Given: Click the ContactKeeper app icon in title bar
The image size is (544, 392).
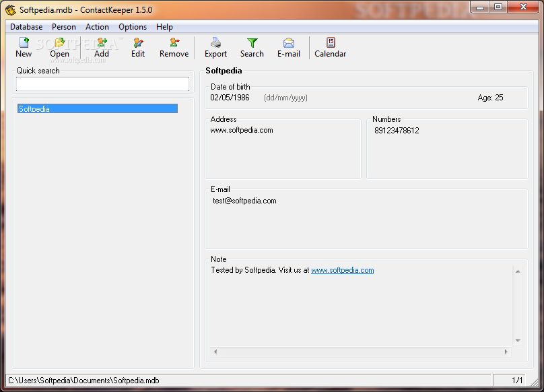Looking at the screenshot, I should (x=11, y=10).
